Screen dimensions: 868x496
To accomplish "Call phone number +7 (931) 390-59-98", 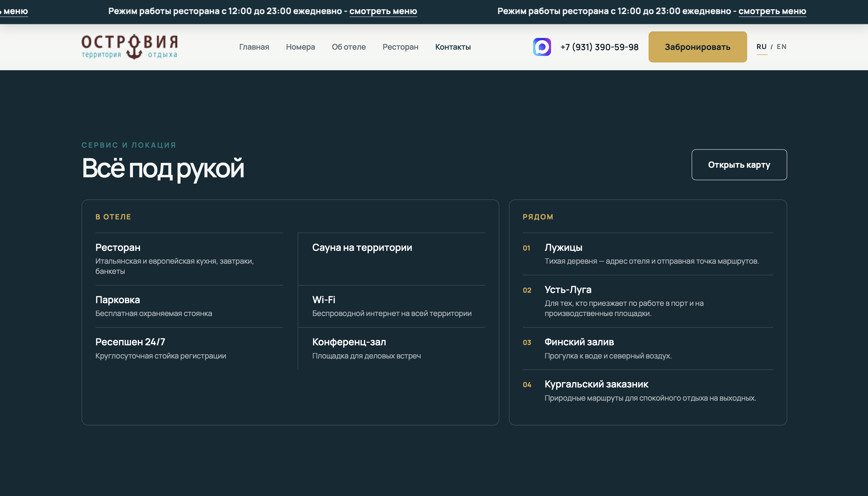I will 599,47.
